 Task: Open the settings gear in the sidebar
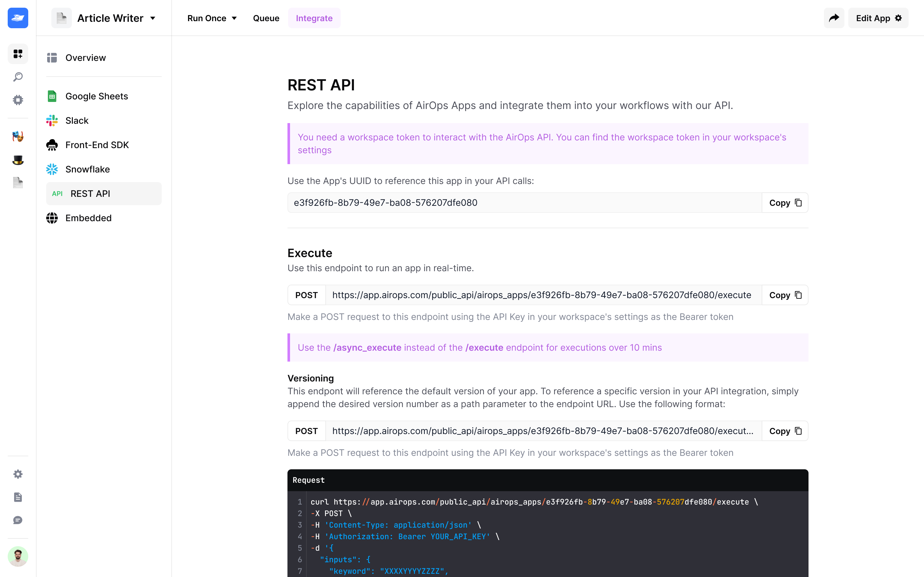(18, 474)
